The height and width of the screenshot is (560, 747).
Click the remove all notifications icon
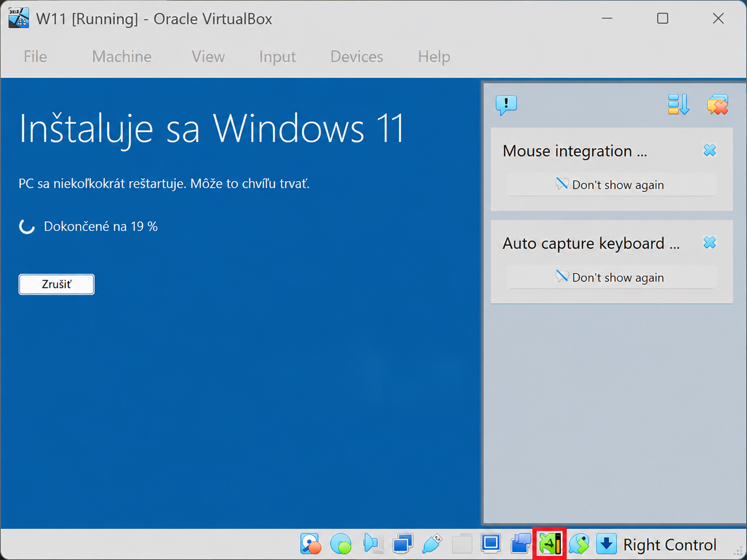click(x=718, y=104)
